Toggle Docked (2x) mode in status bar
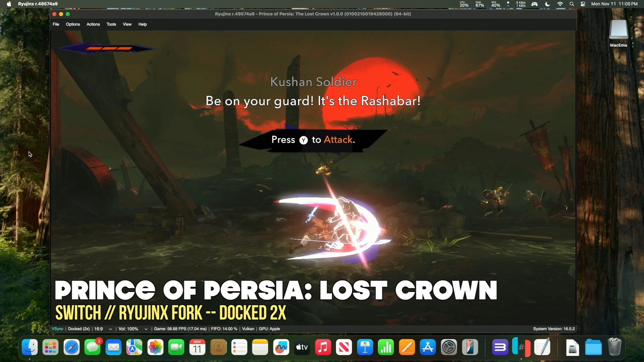Viewport: 644px width, 362px height. pyautogui.click(x=78, y=329)
